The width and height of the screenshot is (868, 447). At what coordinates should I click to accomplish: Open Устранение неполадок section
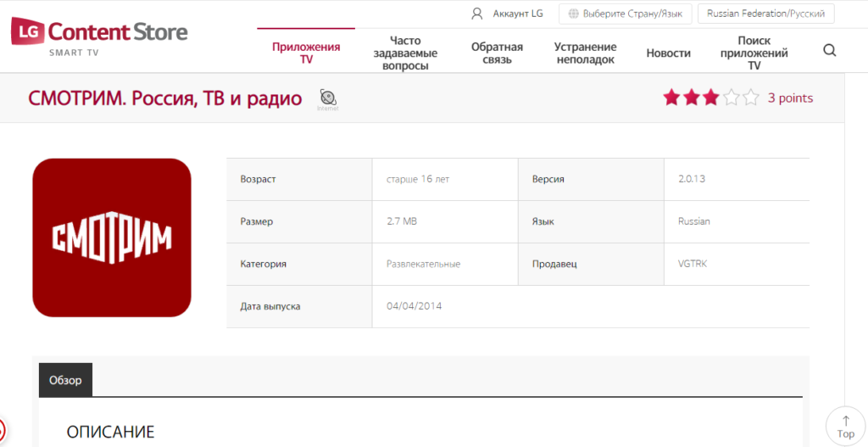585,53
